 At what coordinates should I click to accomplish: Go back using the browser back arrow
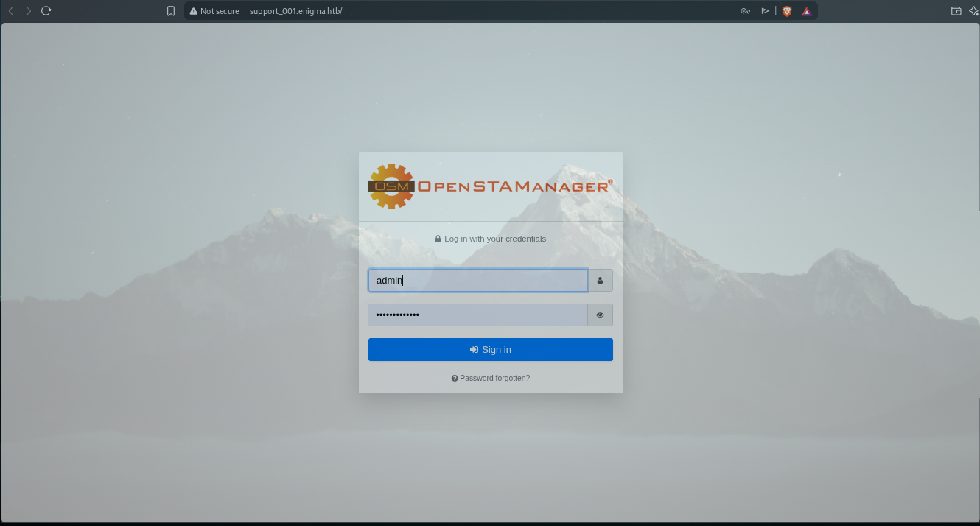coord(11,11)
